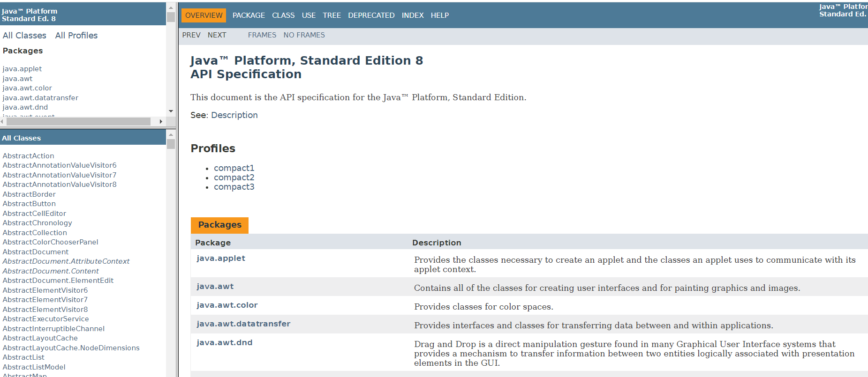868x377 pixels.
Task: Open the AbstractListModel class
Action: (x=34, y=367)
